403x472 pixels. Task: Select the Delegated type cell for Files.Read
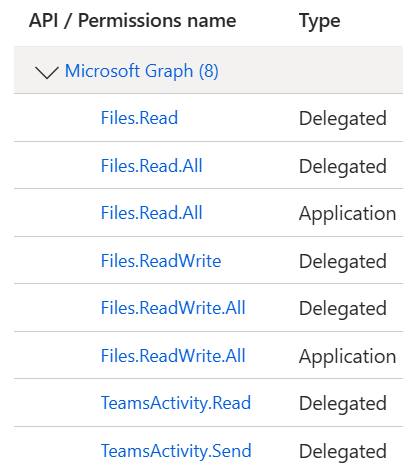[x=343, y=119]
